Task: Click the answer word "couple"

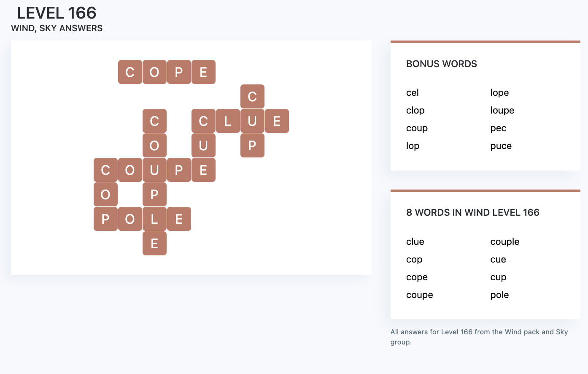Action: tap(504, 242)
